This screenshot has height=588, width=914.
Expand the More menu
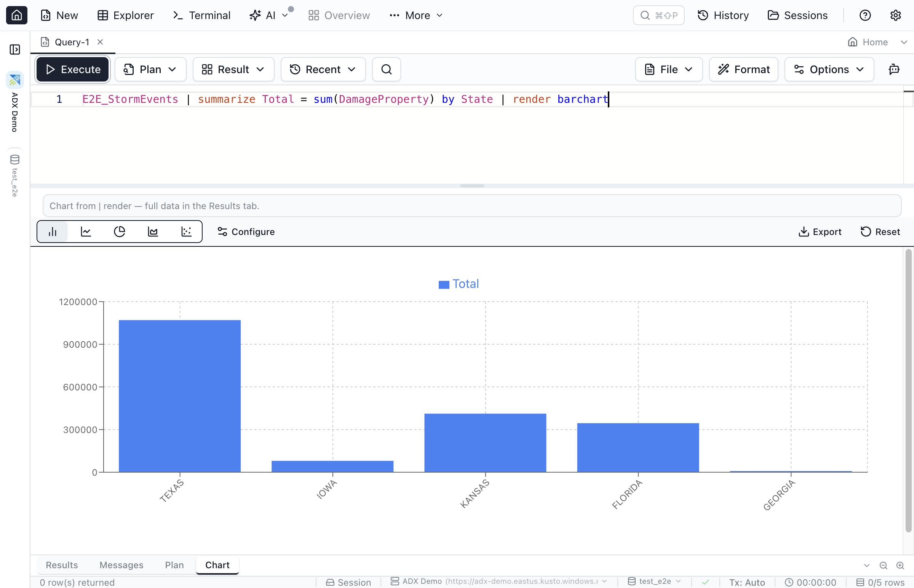tap(416, 15)
